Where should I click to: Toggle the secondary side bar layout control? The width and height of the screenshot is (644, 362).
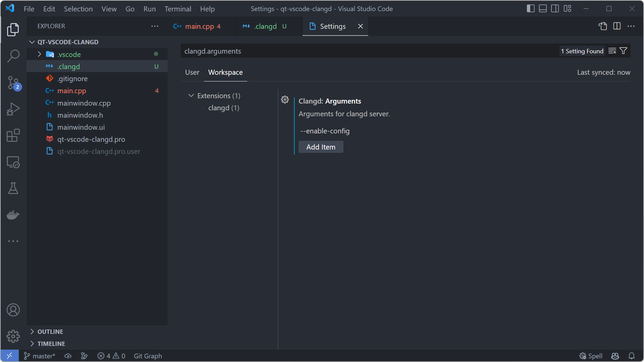(555, 8)
